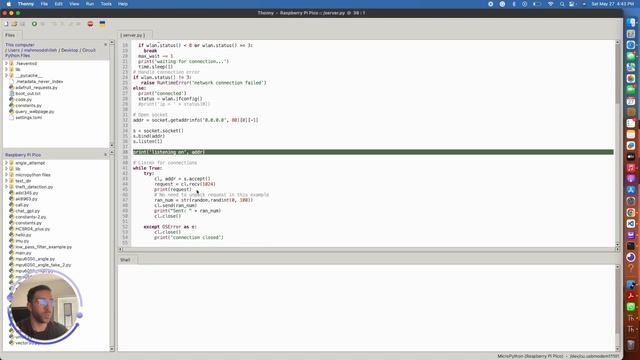The image size is (640, 360).
Task: Click the editor horizontal scrollbar
Action: (369, 249)
